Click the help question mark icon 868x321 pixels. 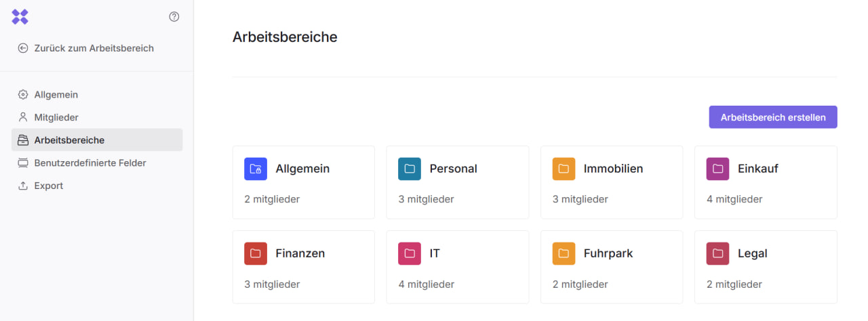coord(174,17)
